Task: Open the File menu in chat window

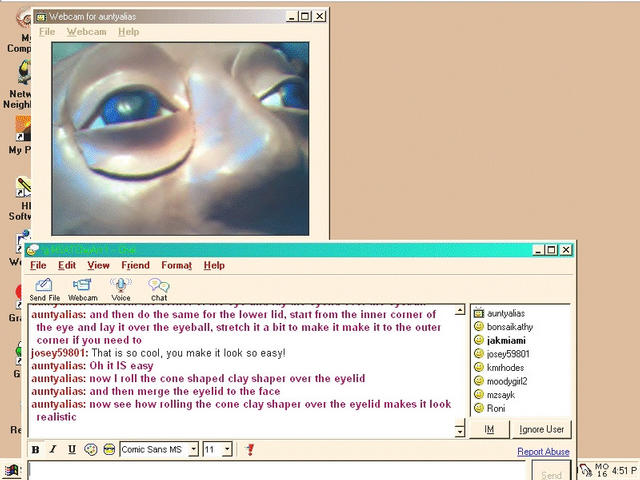Action: (38, 265)
